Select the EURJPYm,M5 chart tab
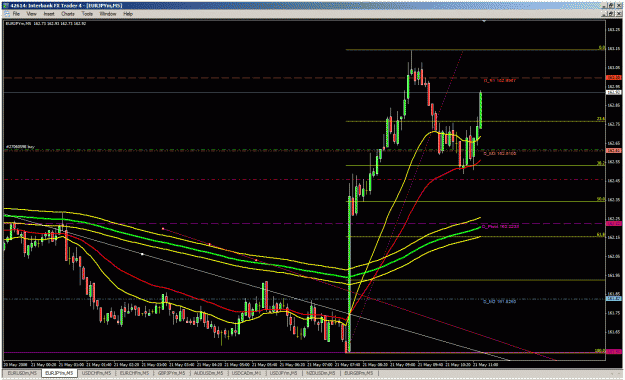Image resolution: width=625 pixels, height=380 pixels. 59,373
